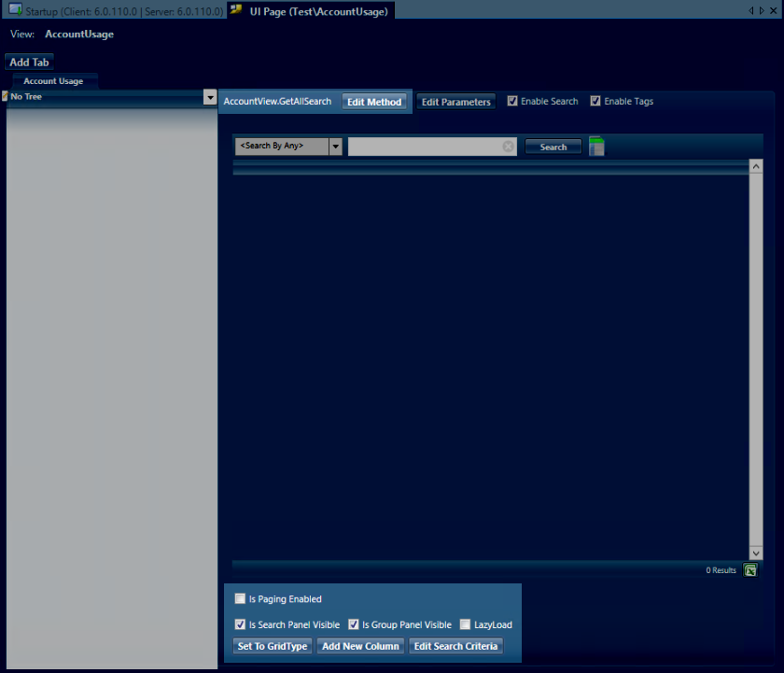Toggle the Enable Search checkbox
Viewport: 784px width, 673px height.
pos(512,102)
